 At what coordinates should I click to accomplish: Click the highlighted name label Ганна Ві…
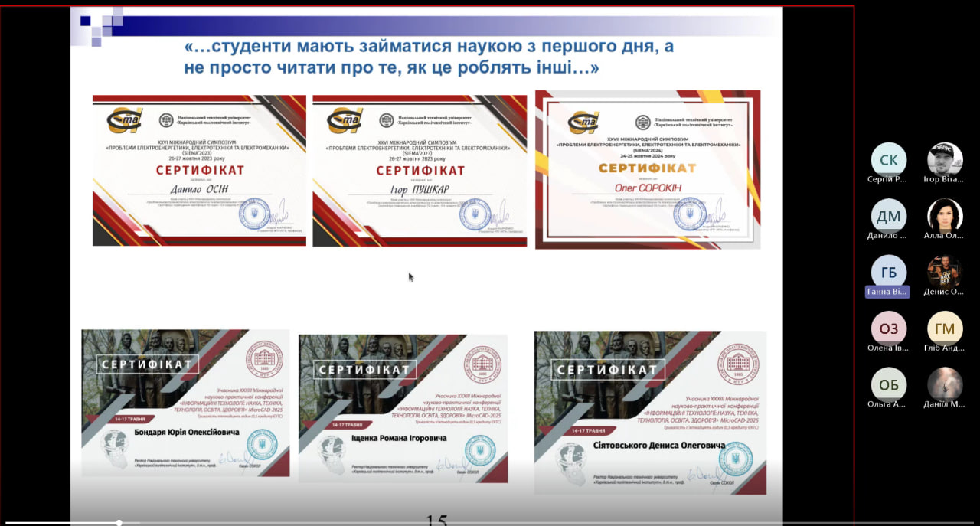point(887,292)
